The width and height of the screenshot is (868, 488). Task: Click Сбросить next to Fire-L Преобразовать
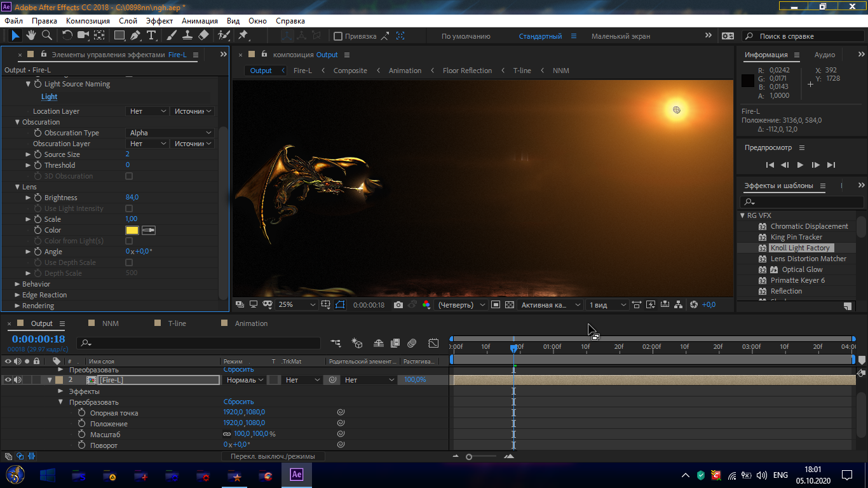pyautogui.click(x=238, y=402)
